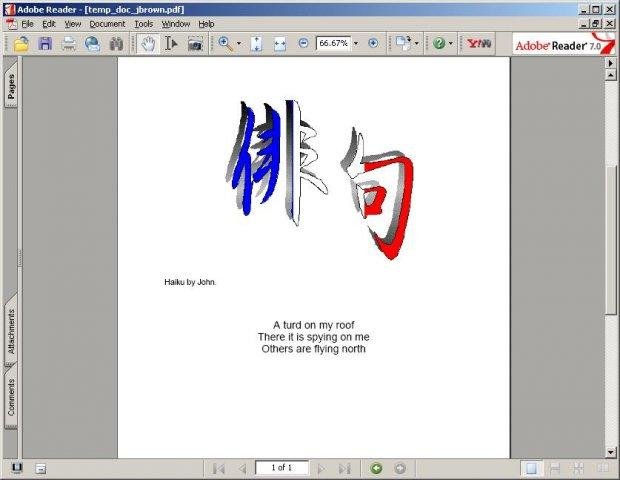Viewport: 620px width, 480px height.
Task: Click the 'Haiku by John.' text
Action: coord(190,282)
